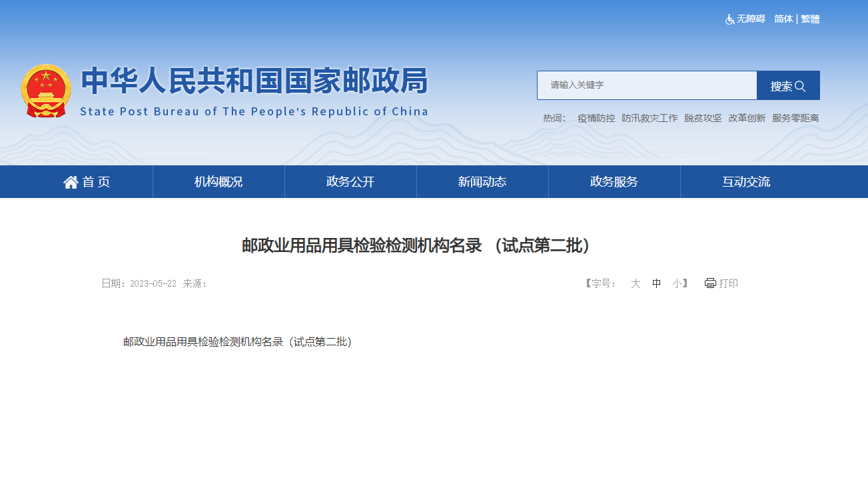The image size is (868, 478).
Task: Open the 无障碍 accessibility link
Action: [x=751, y=19]
